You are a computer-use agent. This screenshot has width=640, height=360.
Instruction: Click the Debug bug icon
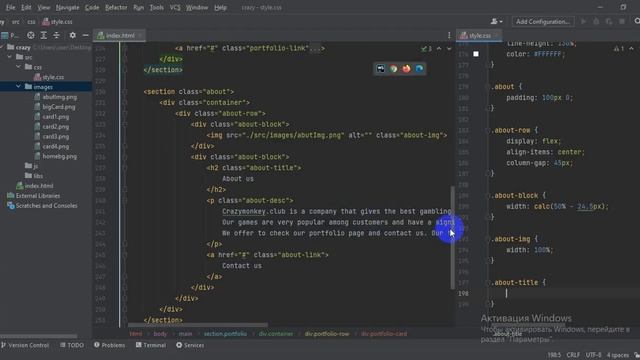[596, 21]
